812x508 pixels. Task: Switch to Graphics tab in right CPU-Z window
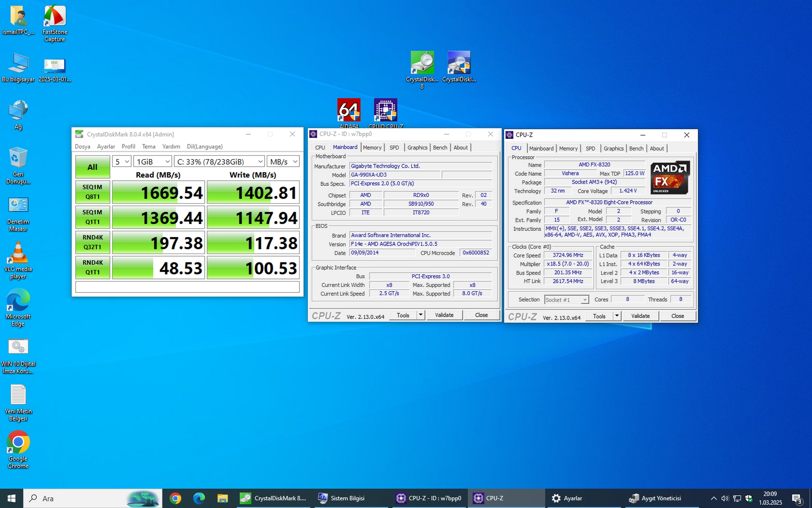pyautogui.click(x=614, y=149)
